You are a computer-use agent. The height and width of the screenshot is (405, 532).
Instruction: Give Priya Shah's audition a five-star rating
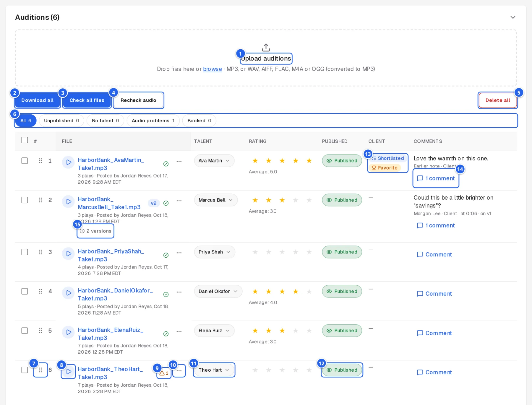point(309,252)
